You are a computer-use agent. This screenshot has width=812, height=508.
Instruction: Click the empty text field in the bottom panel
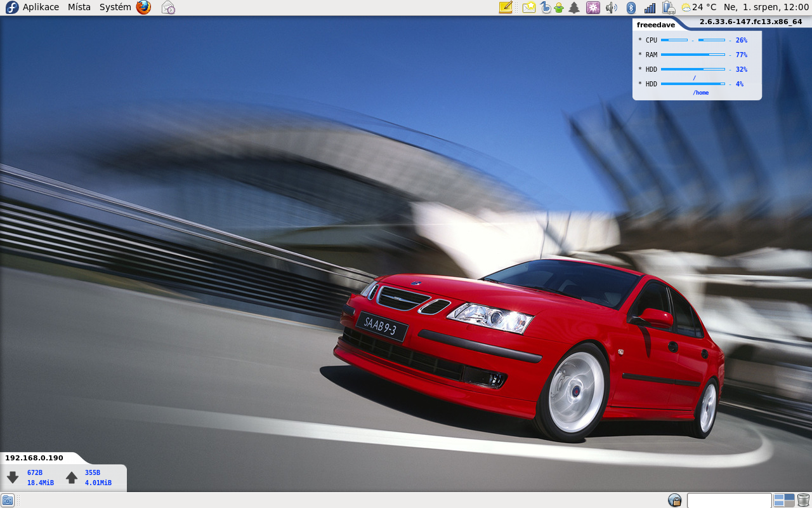pos(729,500)
